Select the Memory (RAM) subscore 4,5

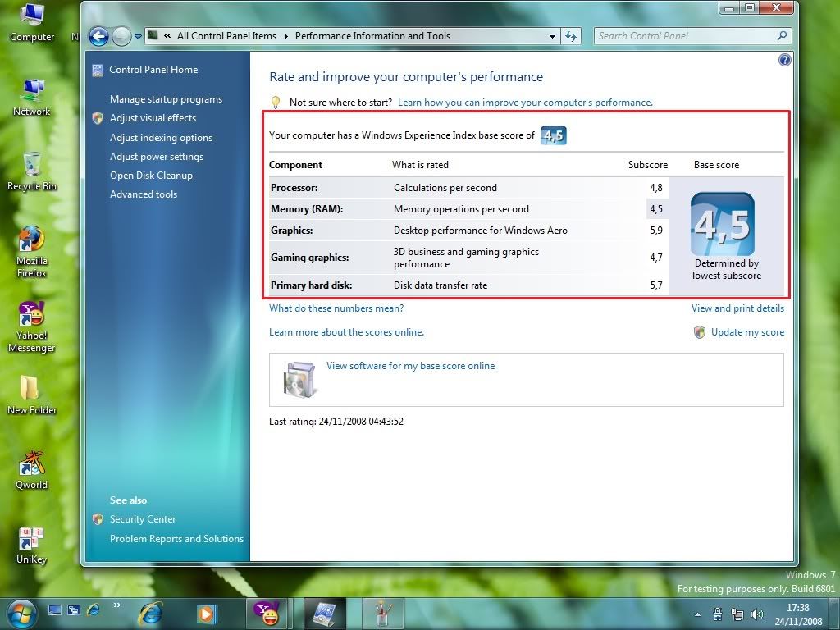656,209
